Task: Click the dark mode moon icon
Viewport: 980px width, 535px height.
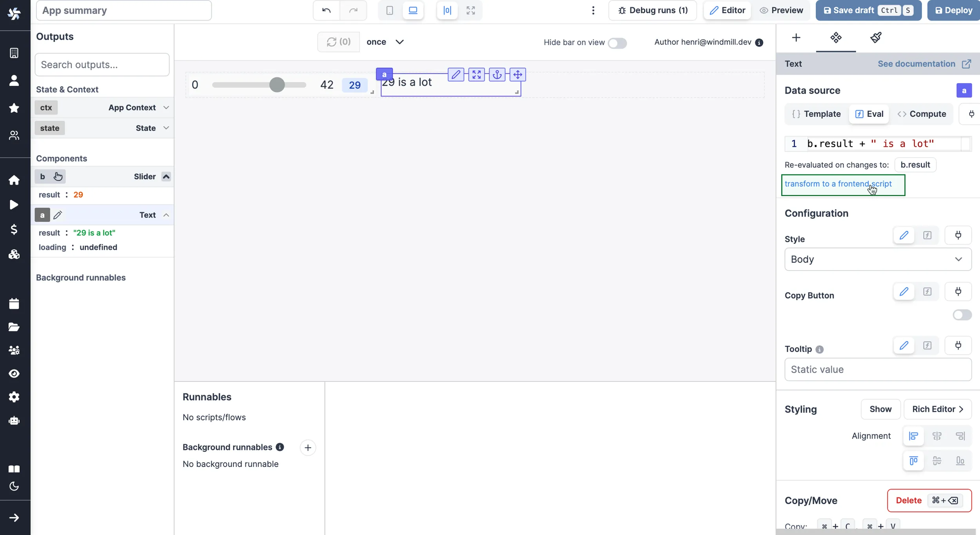Action: click(x=14, y=486)
